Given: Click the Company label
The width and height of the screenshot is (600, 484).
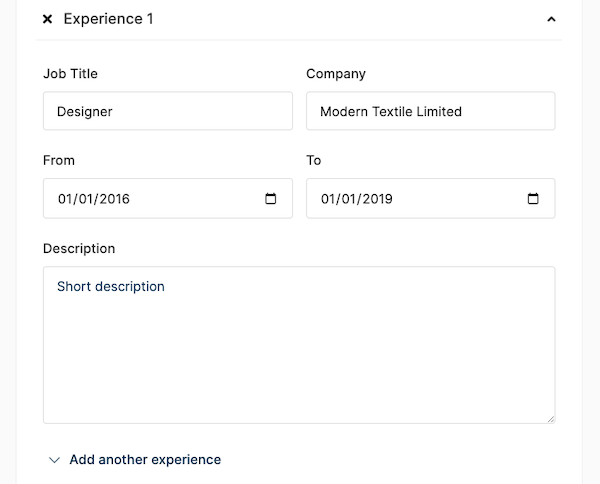Looking at the screenshot, I should click(336, 74).
